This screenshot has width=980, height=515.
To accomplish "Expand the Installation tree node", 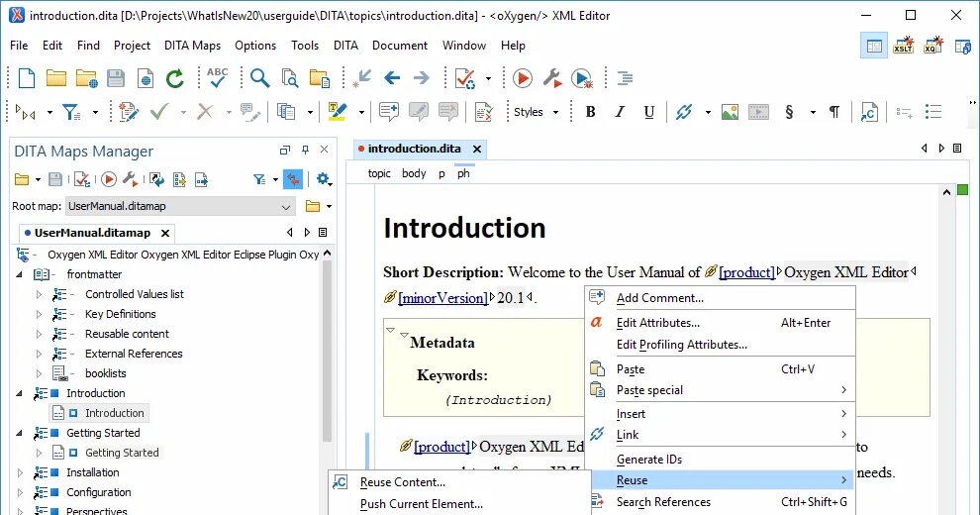I will pos(20,473).
